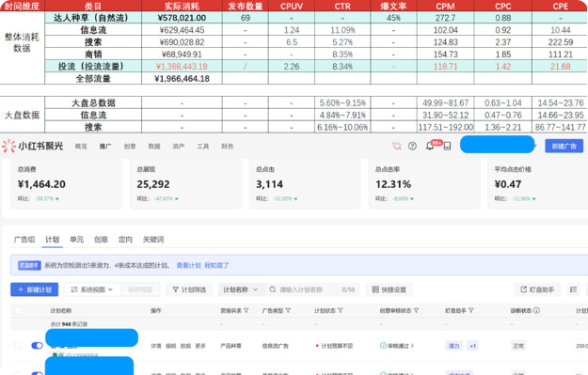Open the 计划筛选 filter button
Viewport: 588px width, 375px height.
click(x=189, y=289)
